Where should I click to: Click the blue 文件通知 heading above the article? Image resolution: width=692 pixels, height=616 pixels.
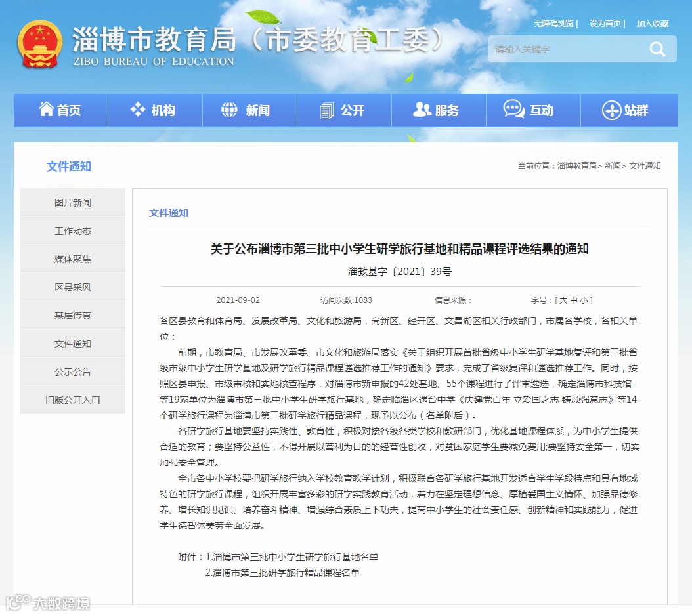(x=169, y=213)
